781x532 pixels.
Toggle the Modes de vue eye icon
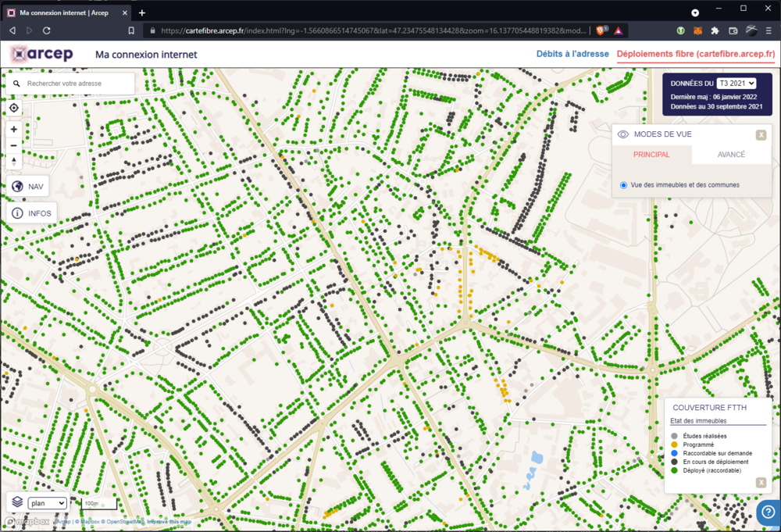click(x=622, y=134)
